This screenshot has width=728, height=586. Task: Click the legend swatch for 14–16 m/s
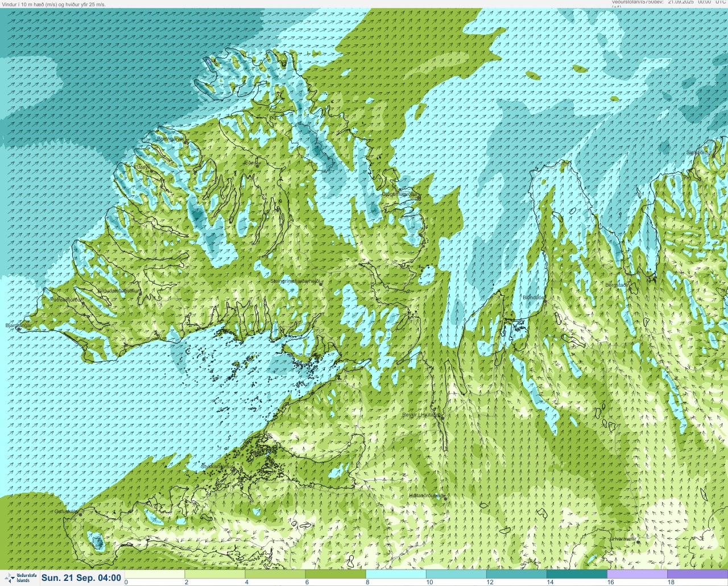tap(577, 574)
